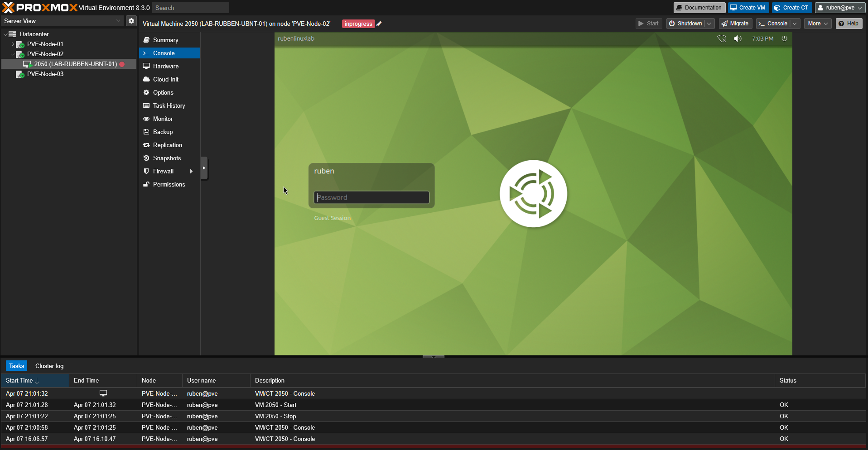The image size is (868, 450).
Task: Open the Shutdown dropdown arrow
Action: point(709,24)
